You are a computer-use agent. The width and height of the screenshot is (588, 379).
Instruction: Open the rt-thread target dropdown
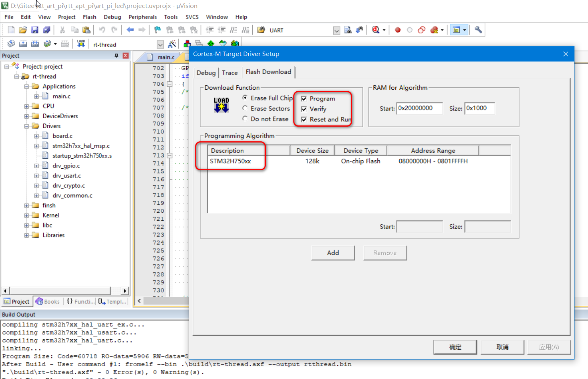pyautogui.click(x=160, y=44)
